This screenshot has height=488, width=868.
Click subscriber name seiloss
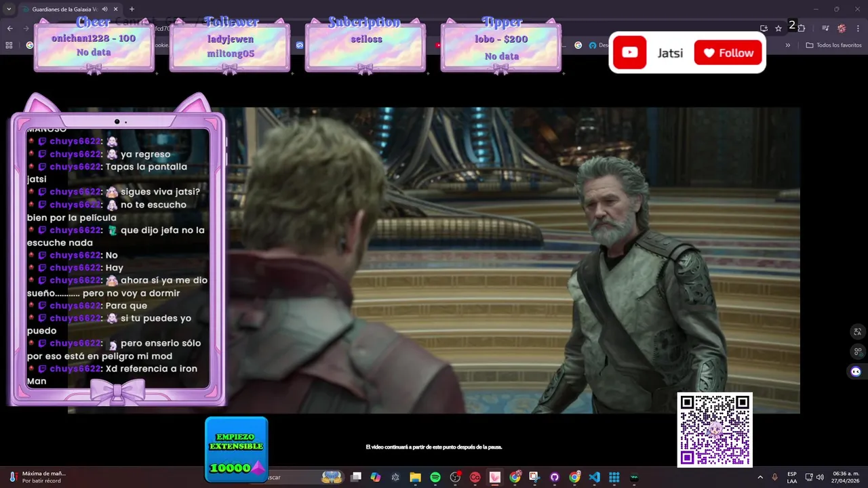pos(366,39)
